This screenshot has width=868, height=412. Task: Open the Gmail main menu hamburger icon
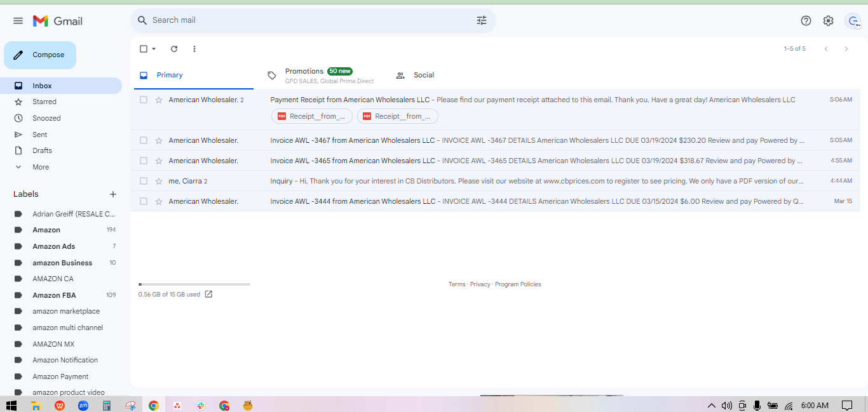(x=18, y=21)
